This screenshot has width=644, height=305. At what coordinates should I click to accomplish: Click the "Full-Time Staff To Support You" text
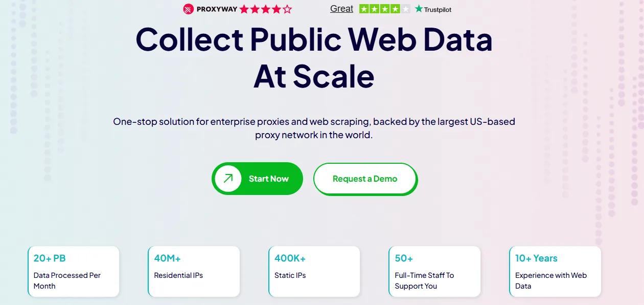click(424, 280)
